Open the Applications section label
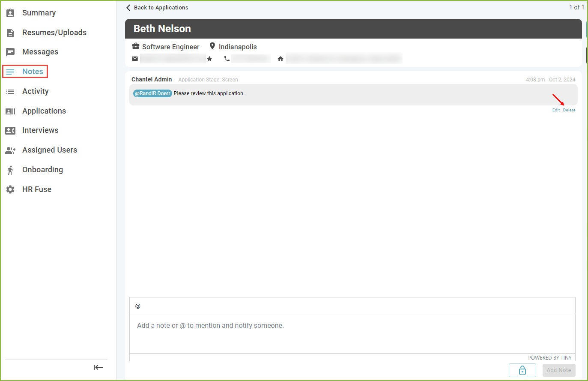 pos(44,111)
